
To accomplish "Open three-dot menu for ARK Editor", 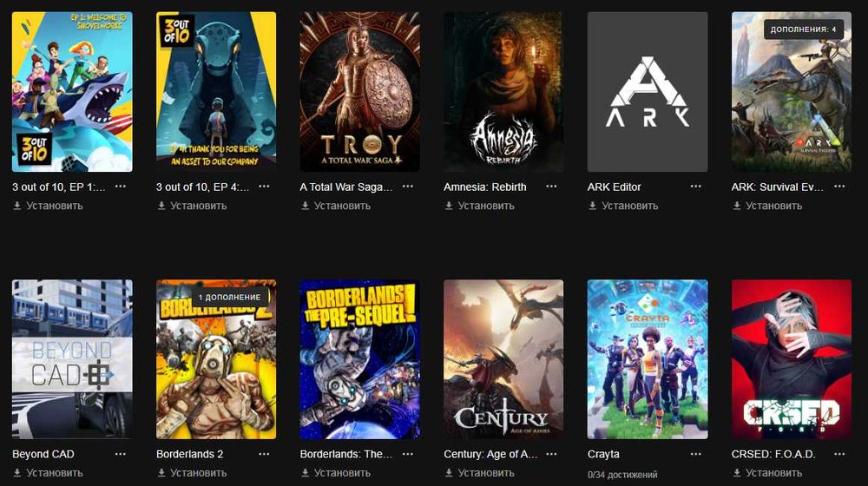I will 695,187.
